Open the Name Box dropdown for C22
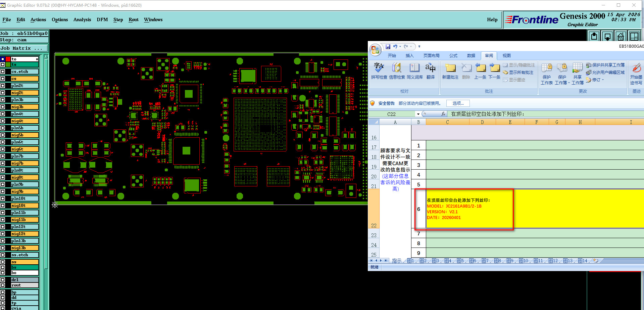 tap(418, 114)
